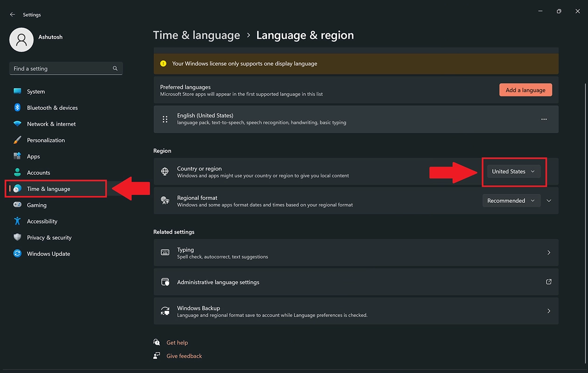Screen dimensions: 588x373
Task: Click the Get help headset icon
Action: click(157, 342)
